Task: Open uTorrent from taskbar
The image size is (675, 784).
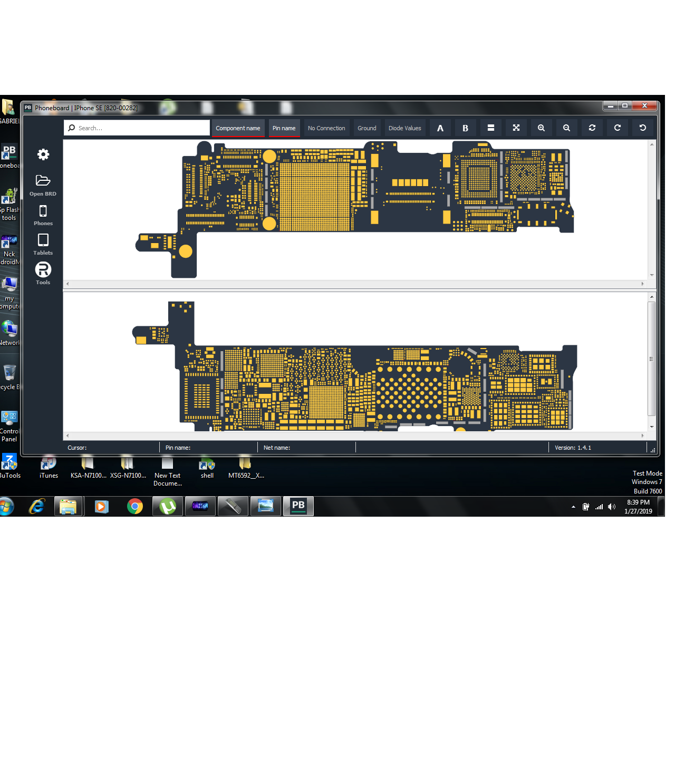Action: coord(168,507)
